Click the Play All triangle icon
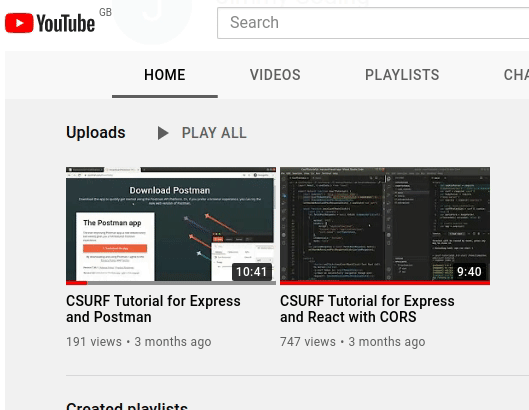 tap(163, 133)
